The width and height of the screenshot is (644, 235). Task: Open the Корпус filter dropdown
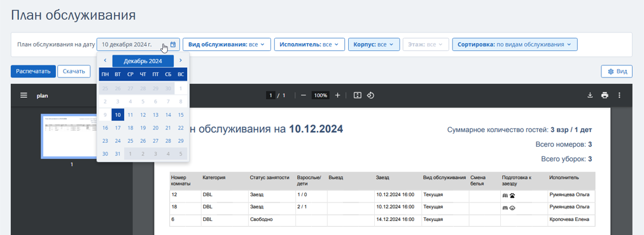click(374, 44)
